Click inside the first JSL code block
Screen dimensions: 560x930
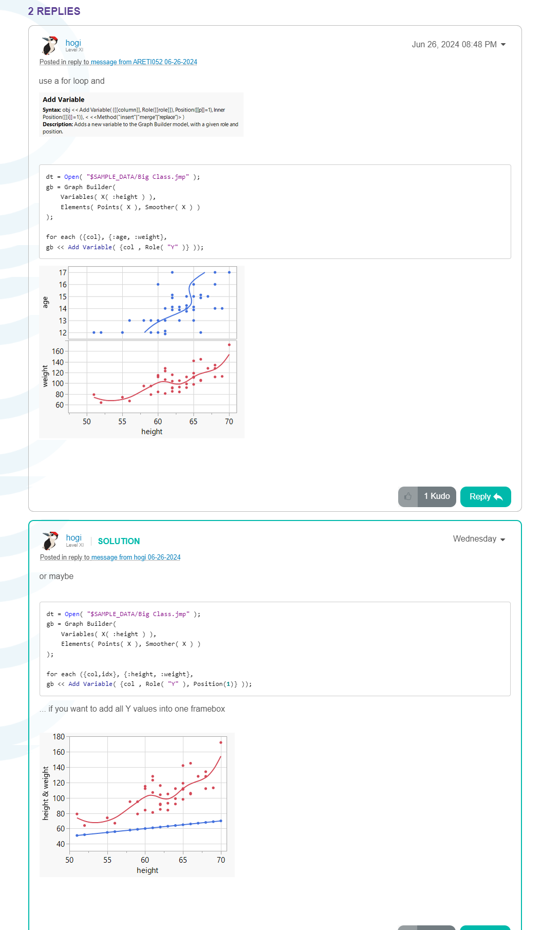click(275, 212)
